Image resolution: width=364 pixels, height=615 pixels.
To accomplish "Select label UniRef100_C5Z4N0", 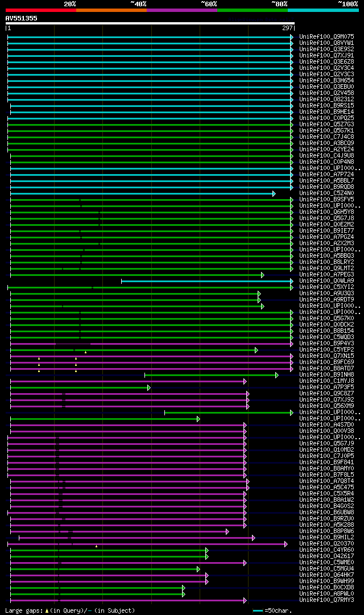I will [x=326, y=193].
